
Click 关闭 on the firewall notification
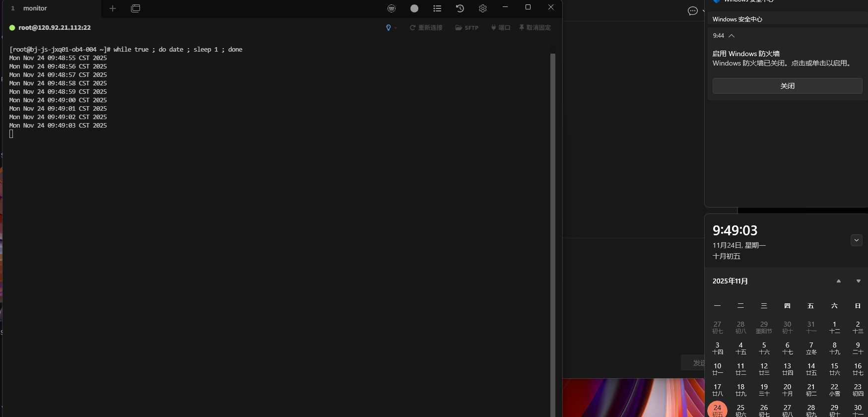pyautogui.click(x=787, y=86)
